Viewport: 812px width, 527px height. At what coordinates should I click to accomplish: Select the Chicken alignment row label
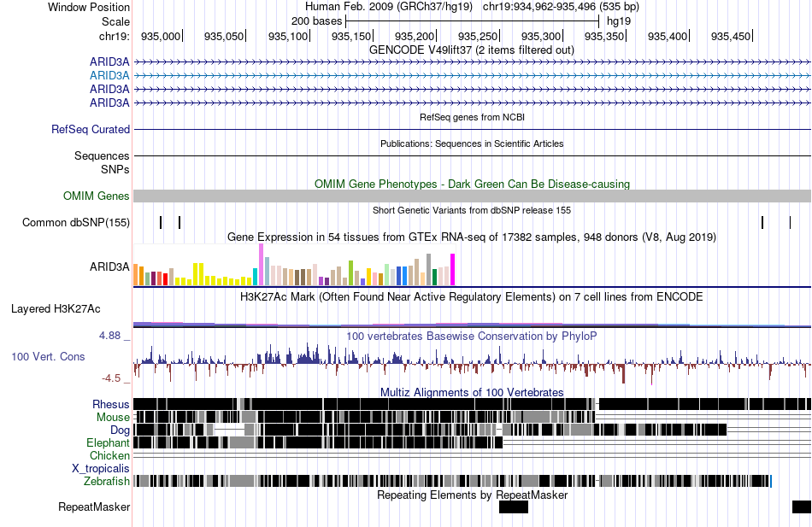[109, 455]
